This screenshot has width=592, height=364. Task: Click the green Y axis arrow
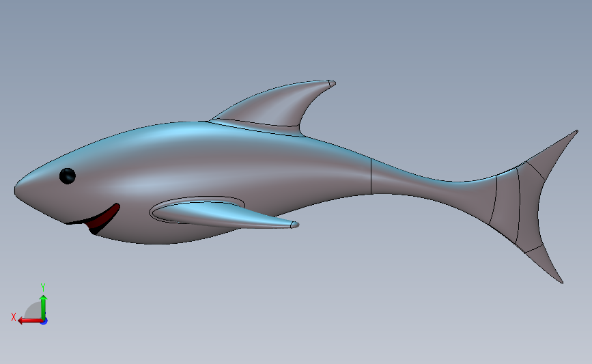click(44, 307)
